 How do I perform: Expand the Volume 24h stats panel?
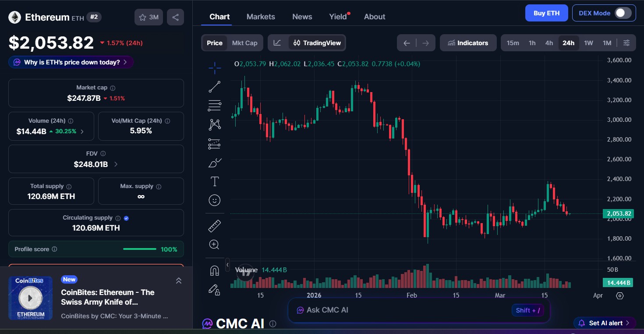pyautogui.click(x=83, y=131)
